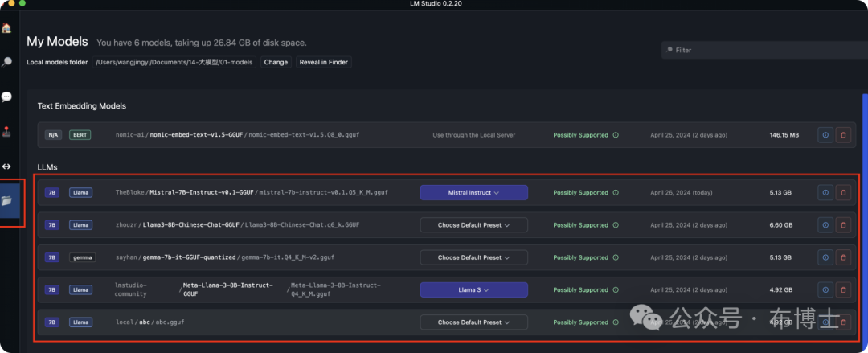The height and width of the screenshot is (353, 868).
Task: Open the AI Chat speech bubble icon
Action: coord(6,97)
